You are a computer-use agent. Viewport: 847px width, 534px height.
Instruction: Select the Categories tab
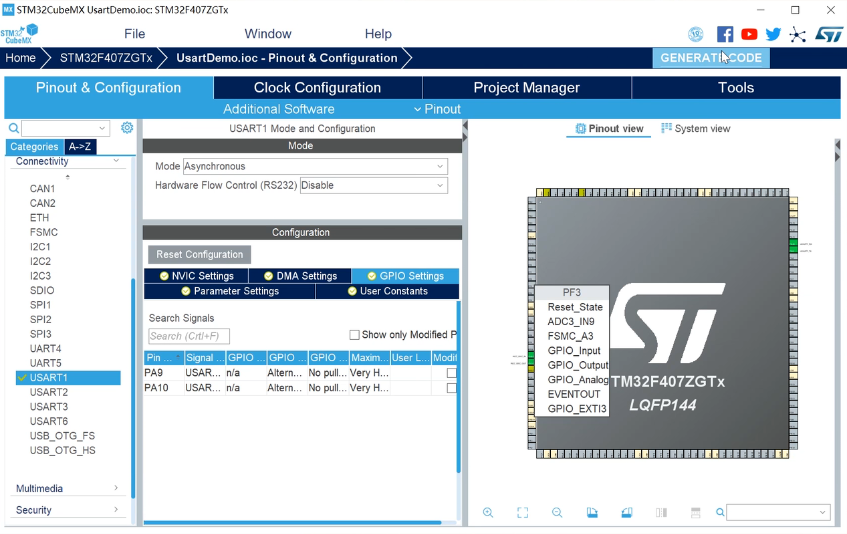[34, 146]
